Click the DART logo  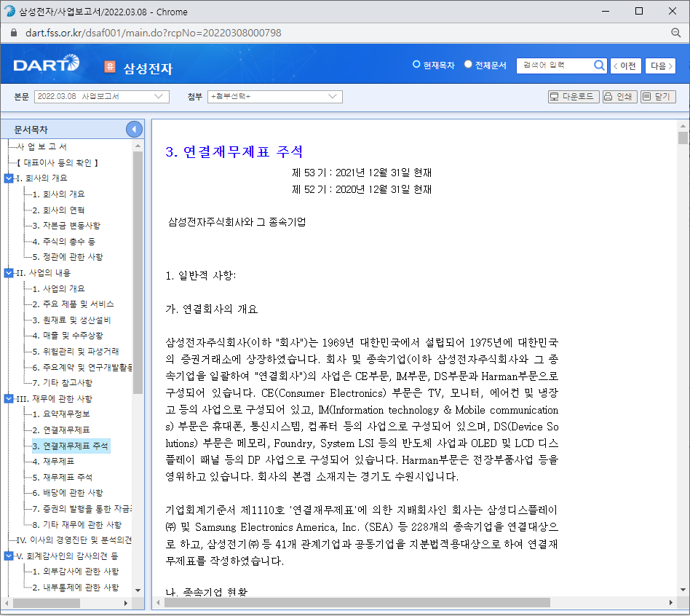46,64
